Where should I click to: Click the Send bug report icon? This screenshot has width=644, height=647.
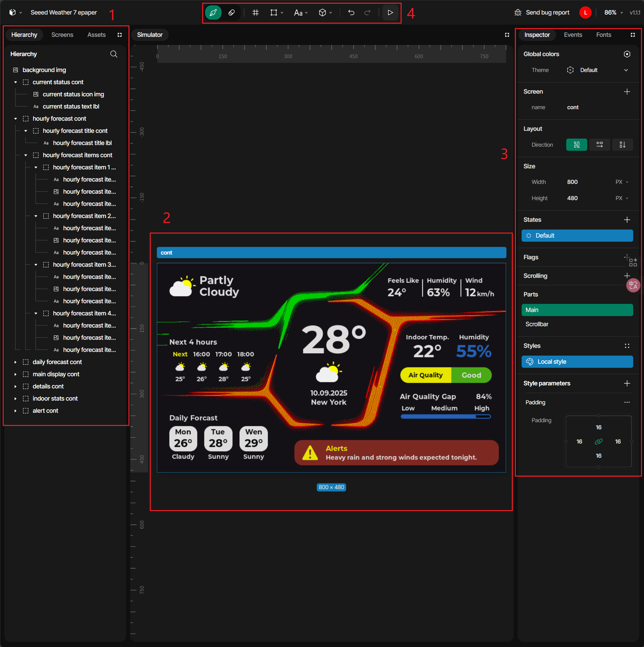[518, 13]
